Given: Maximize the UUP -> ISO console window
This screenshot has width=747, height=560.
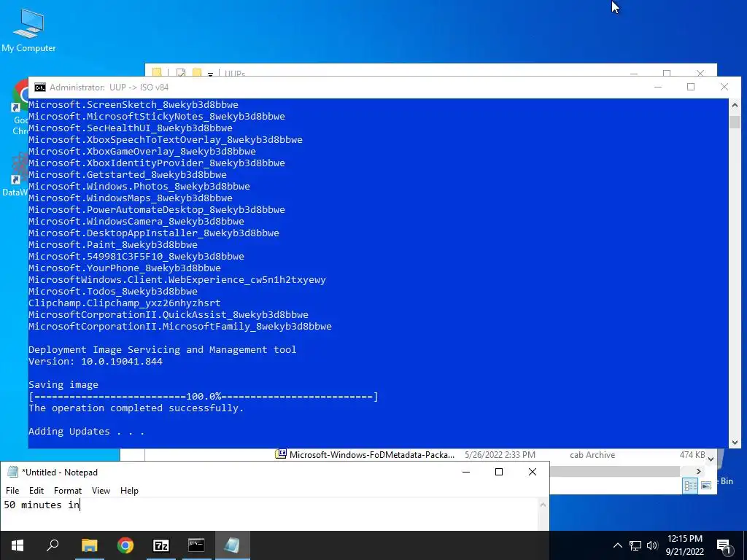Looking at the screenshot, I should [691, 87].
